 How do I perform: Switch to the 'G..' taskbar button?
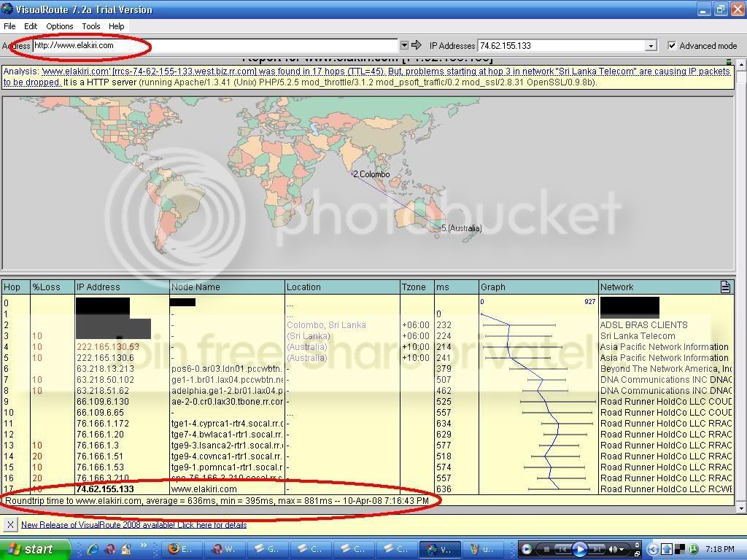tap(268, 549)
